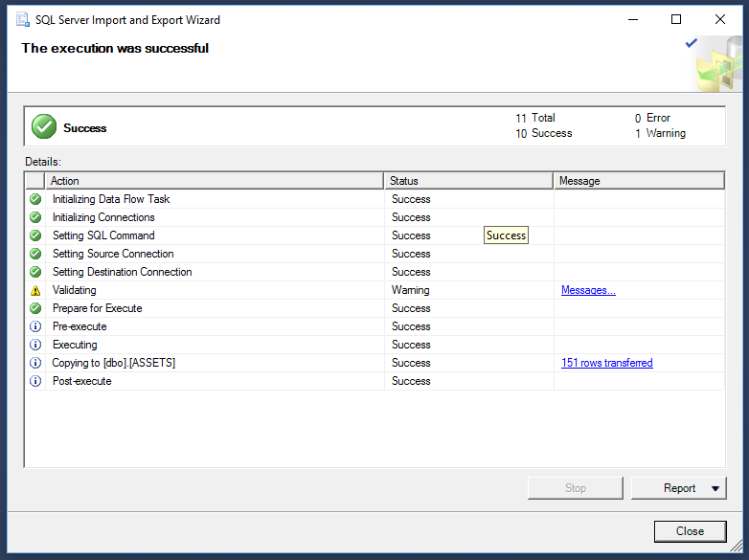Select the Post-execute action text
Image resolution: width=749 pixels, height=560 pixels.
pyautogui.click(x=81, y=381)
